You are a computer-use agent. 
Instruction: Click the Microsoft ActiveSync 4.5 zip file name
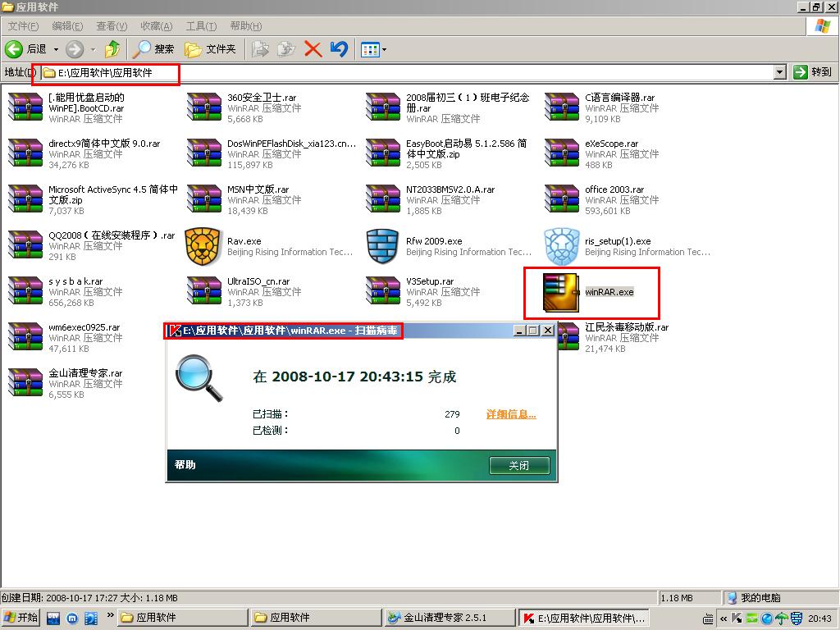pos(113,194)
